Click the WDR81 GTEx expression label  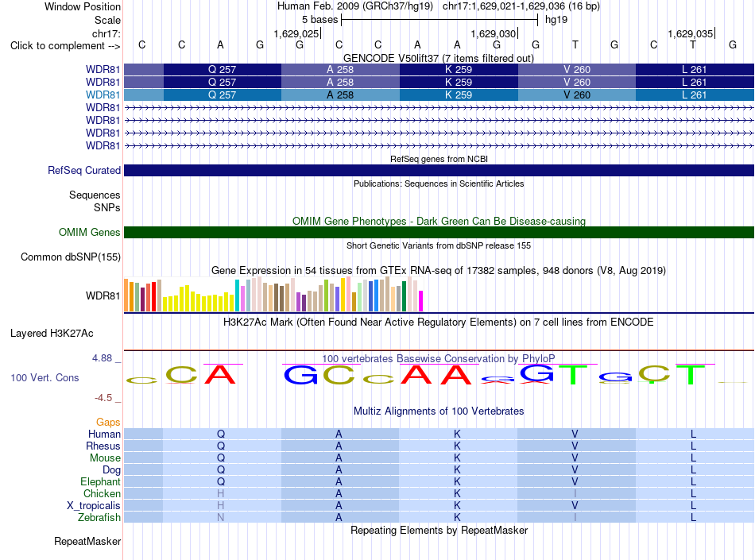(x=103, y=295)
